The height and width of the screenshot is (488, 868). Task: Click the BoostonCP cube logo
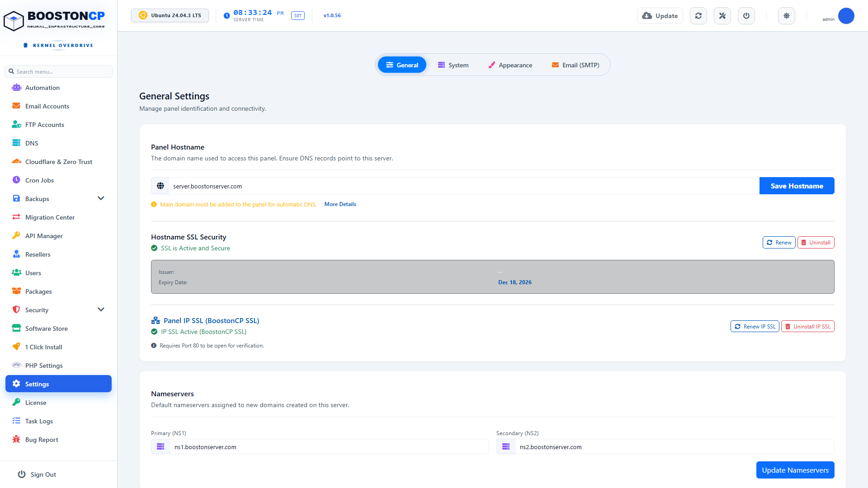[14, 21]
